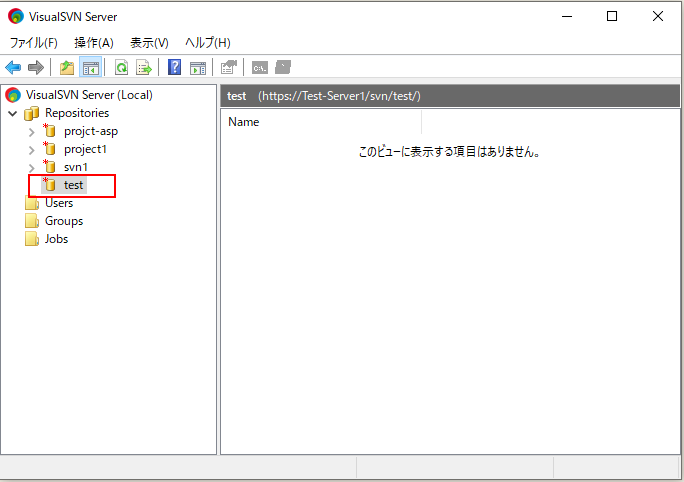Click the project1 repository cylinder icon
Viewport: 684px width, 482px height.
pos(49,148)
